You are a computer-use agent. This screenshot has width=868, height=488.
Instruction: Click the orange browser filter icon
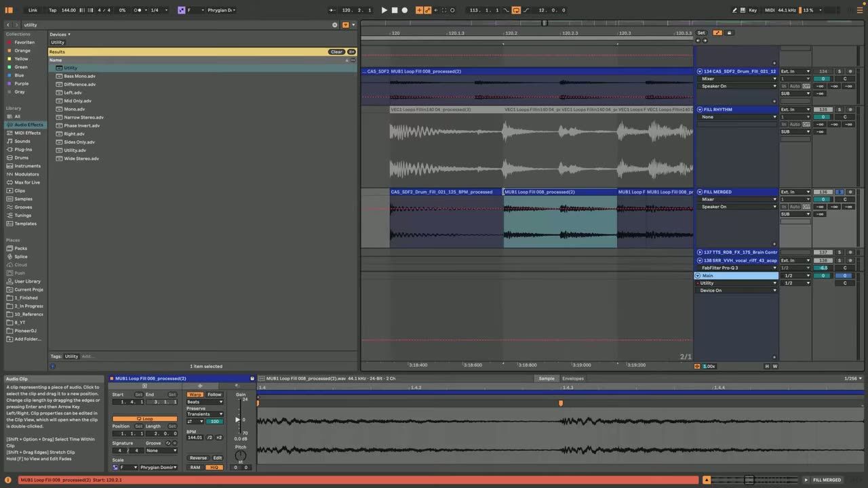pyautogui.click(x=345, y=25)
